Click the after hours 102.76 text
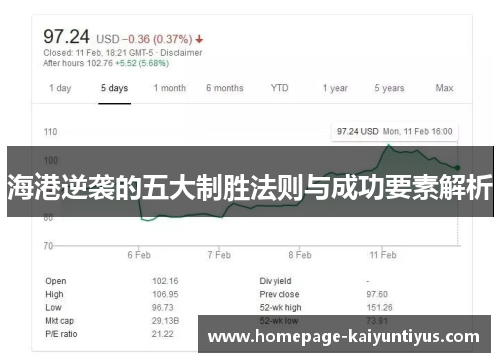 [x=78, y=63]
